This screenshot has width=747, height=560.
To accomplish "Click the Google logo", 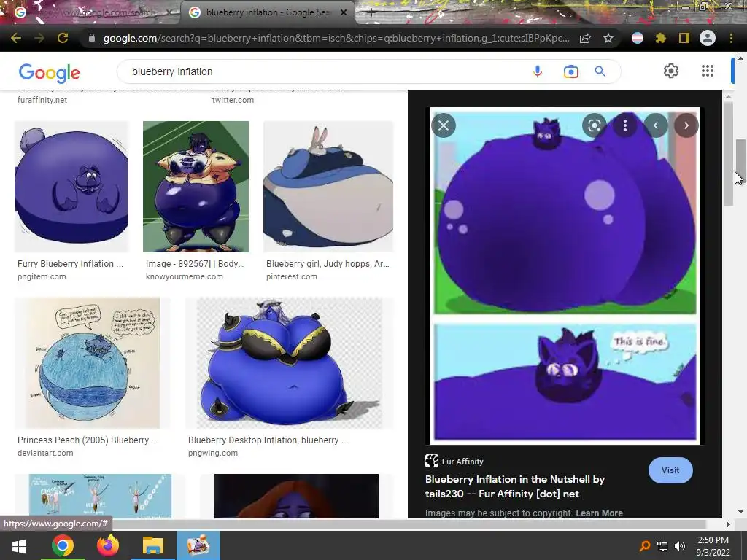I will point(50,72).
